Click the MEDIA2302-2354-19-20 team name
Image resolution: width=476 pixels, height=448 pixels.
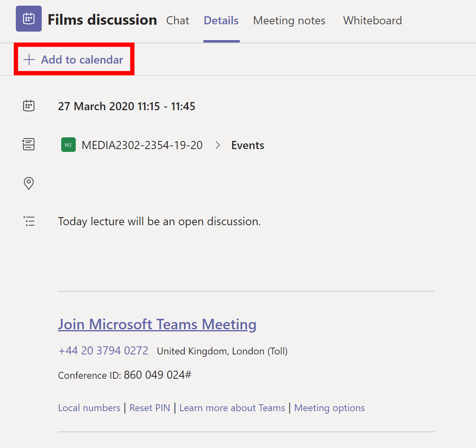[142, 145]
